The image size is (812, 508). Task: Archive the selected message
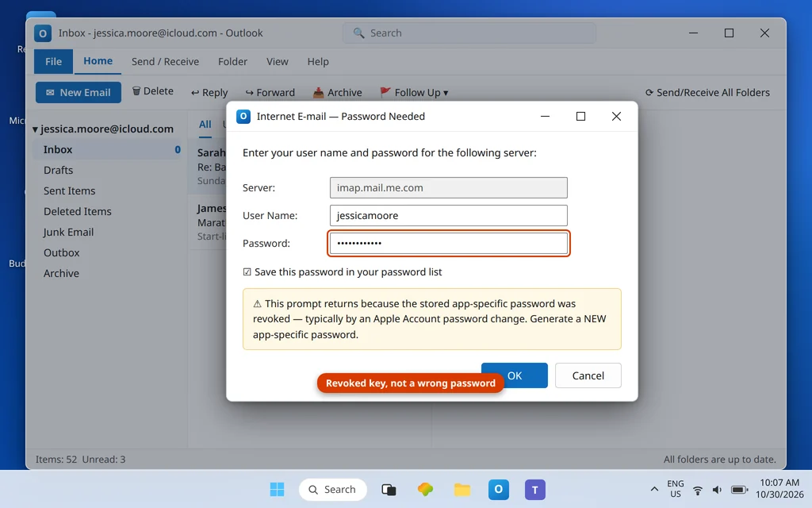pos(337,92)
